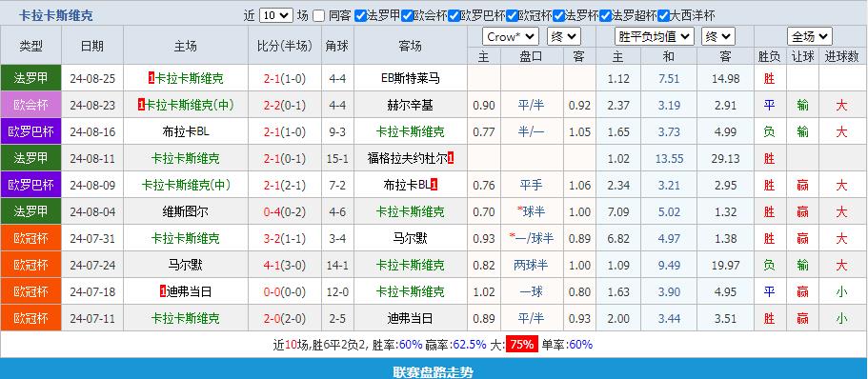Image resolution: width=868 pixels, height=379 pixels.
Task: Open the 终 dropdown beside Crow*
Action: 563,37
